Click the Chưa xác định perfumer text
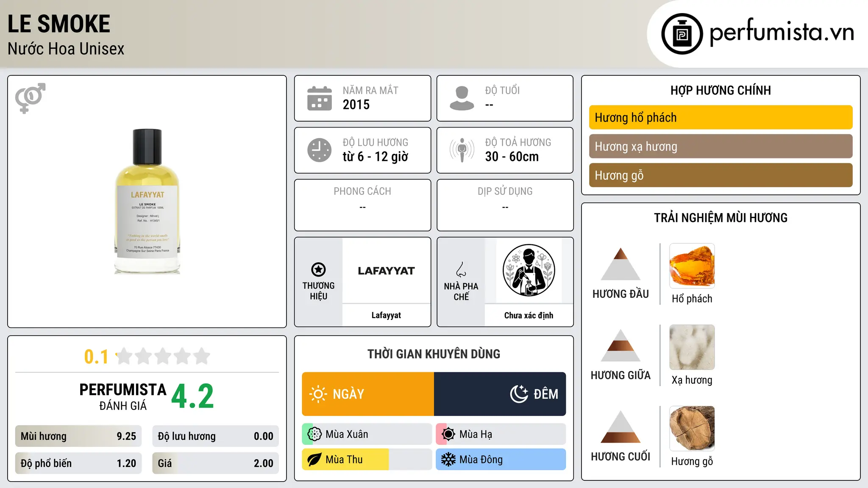Viewport: 868px width, 488px height. (529, 315)
